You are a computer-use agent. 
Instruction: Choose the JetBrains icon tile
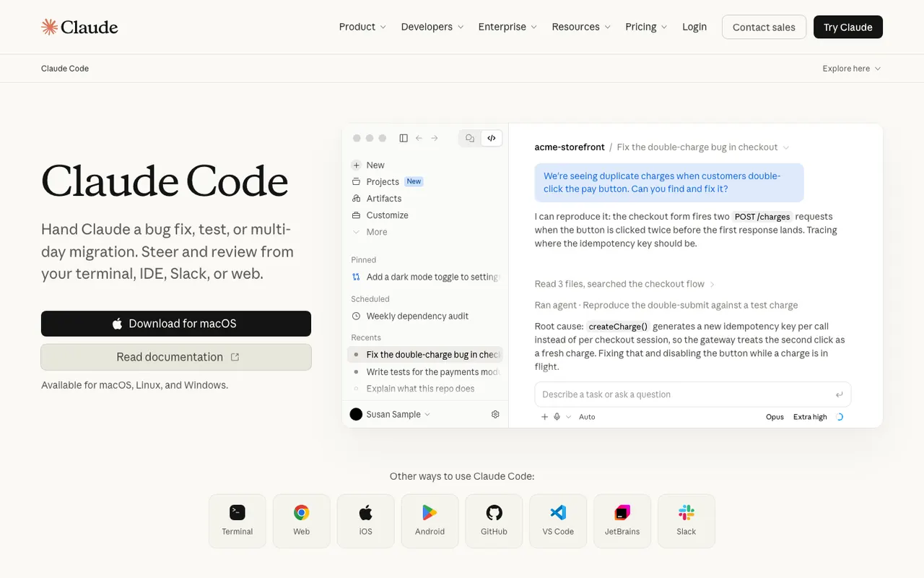[x=622, y=521]
